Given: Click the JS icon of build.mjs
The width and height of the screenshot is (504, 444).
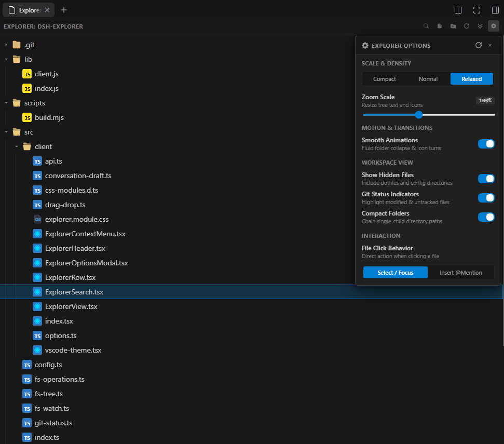Looking at the screenshot, I should pos(27,118).
